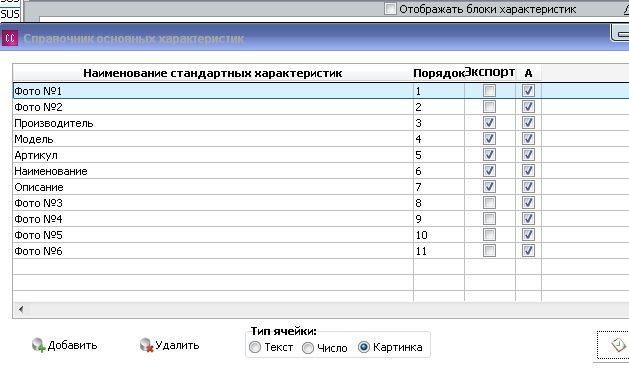Click the Добавить button label
629x369 pixels.
click(x=73, y=345)
